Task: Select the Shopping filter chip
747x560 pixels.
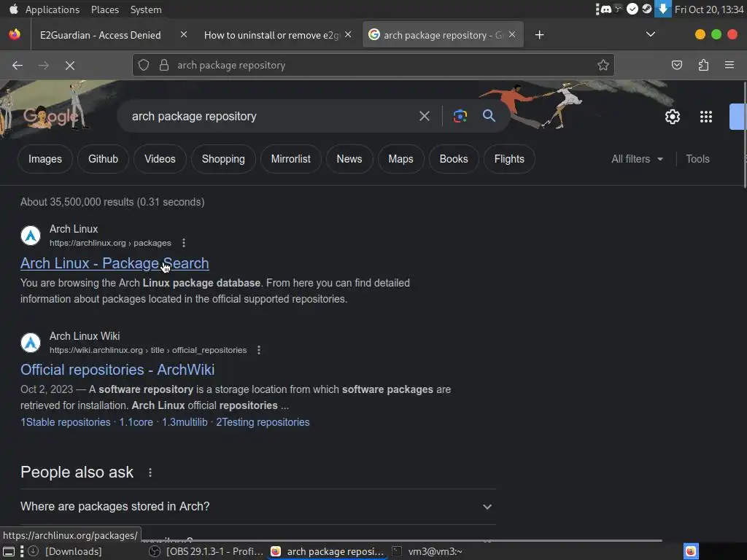Action: 223,159
